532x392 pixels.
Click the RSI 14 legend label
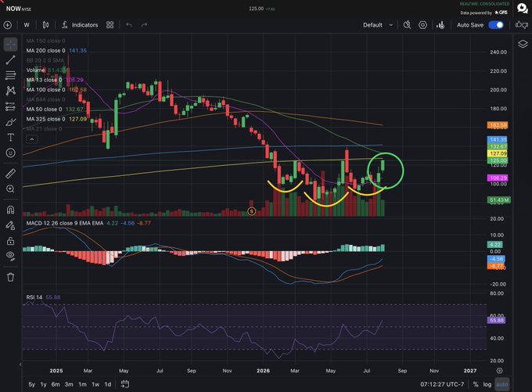[34, 297]
